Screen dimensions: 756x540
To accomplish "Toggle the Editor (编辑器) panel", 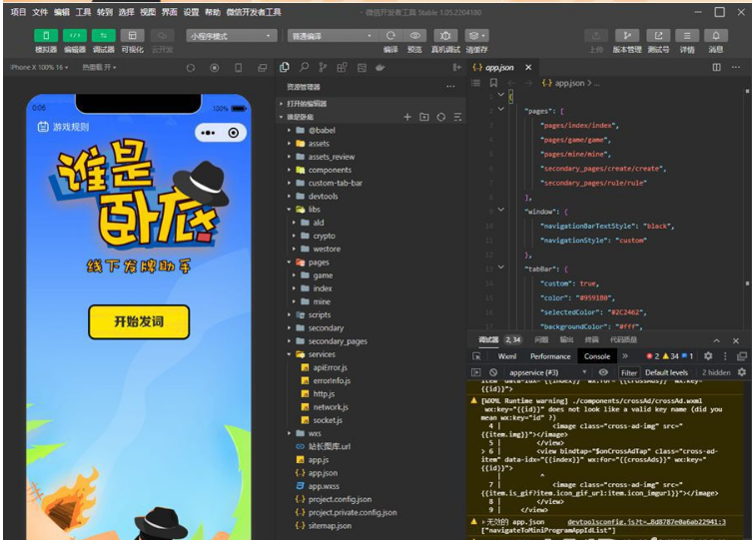I will (x=75, y=36).
